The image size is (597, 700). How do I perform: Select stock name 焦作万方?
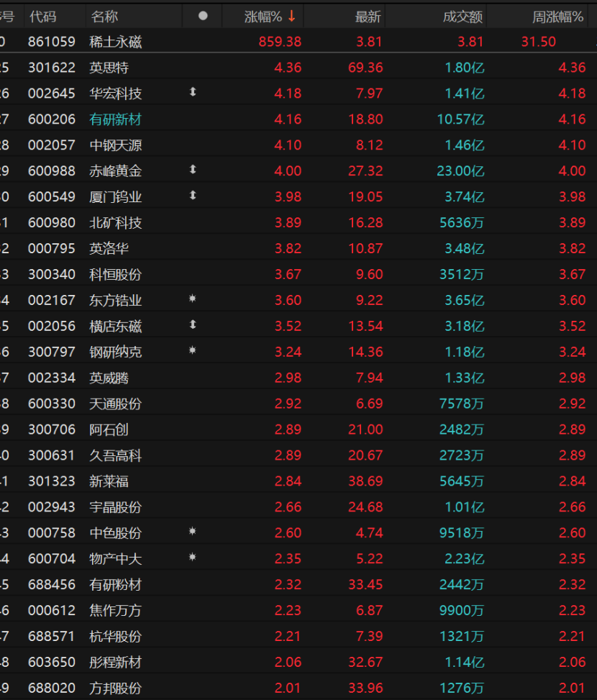pos(116,610)
